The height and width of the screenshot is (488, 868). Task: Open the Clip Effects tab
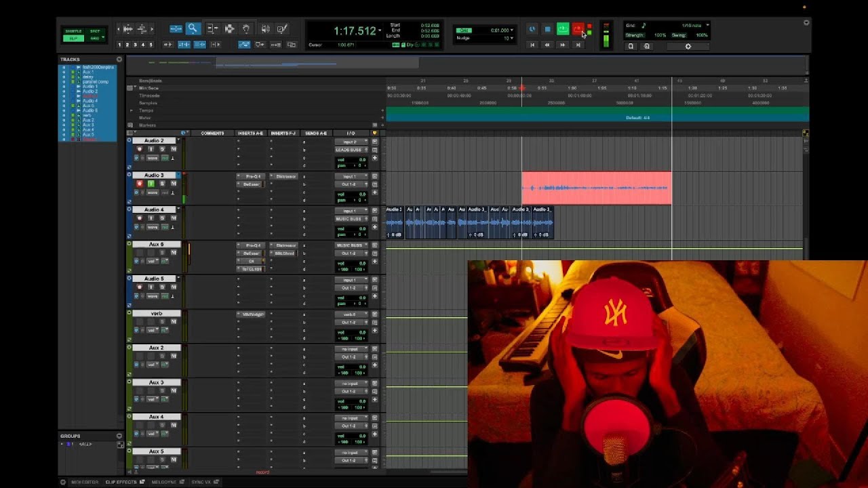click(121, 482)
